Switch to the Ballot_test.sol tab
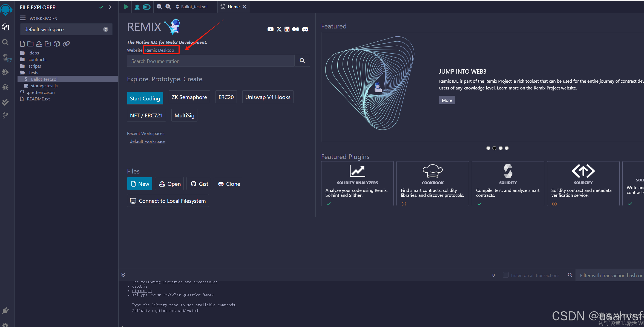 point(194,7)
